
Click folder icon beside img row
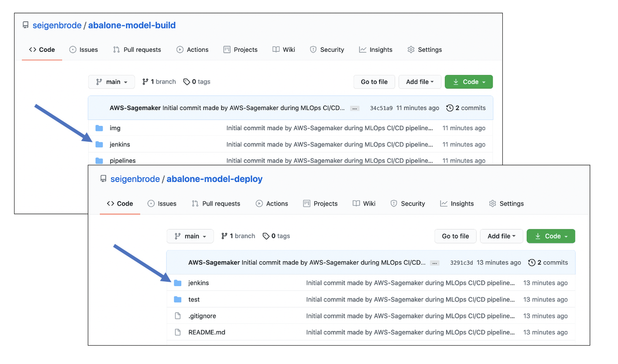pos(99,128)
